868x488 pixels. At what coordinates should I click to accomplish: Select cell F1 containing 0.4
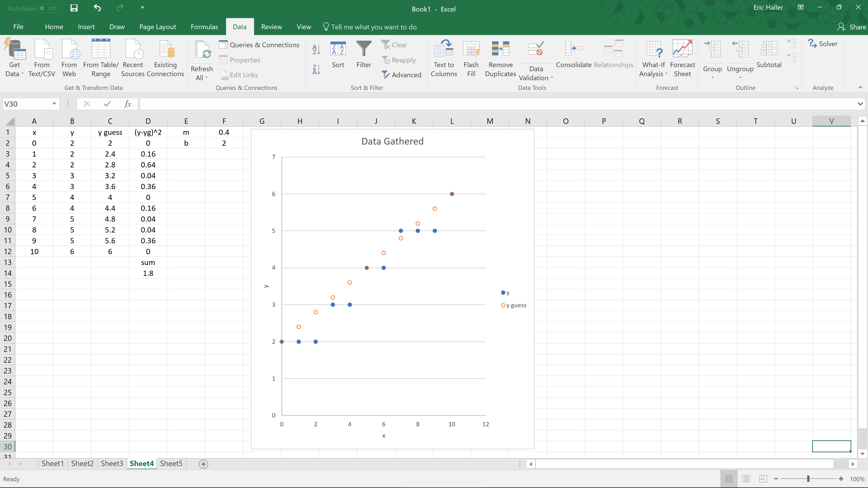(224, 132)
